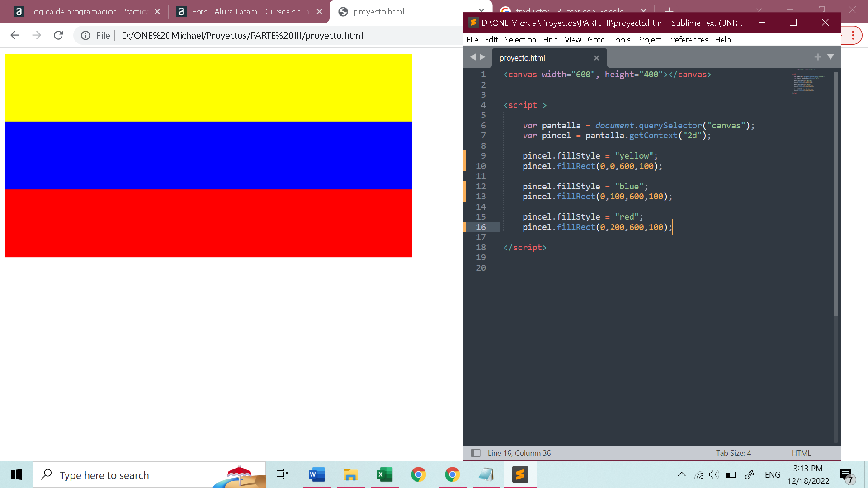Open the second Chrome taskbar icon

452,474
